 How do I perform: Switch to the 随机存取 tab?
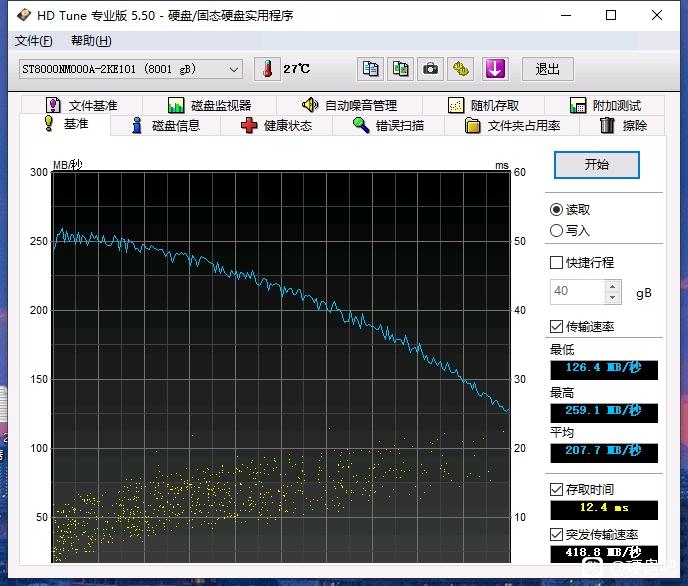pos(483,105)
